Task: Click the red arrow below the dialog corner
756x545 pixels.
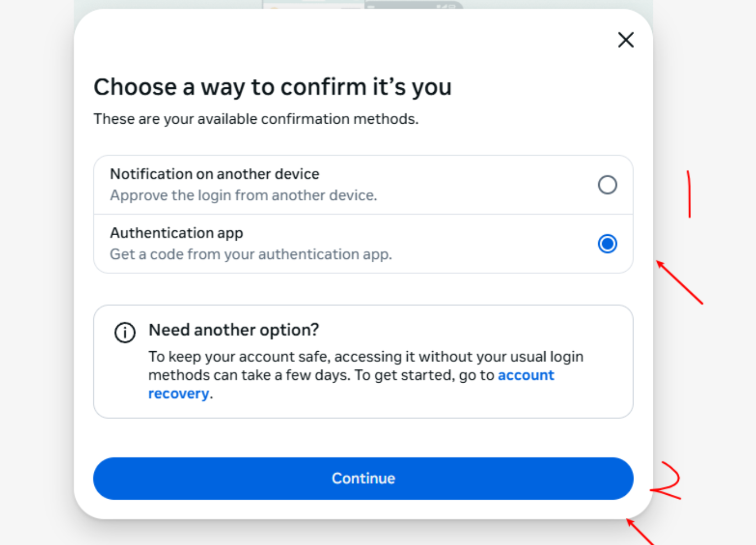Action: coord(640,532)
